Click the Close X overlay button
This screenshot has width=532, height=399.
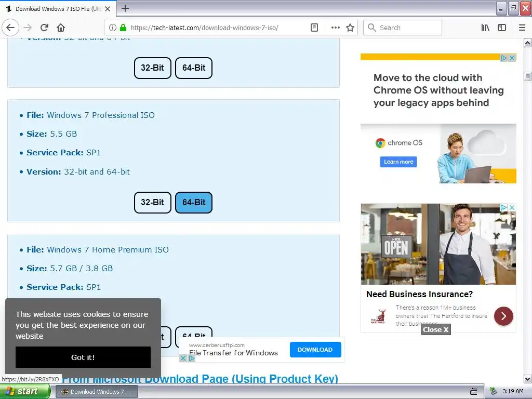click(x=436, y=329)
